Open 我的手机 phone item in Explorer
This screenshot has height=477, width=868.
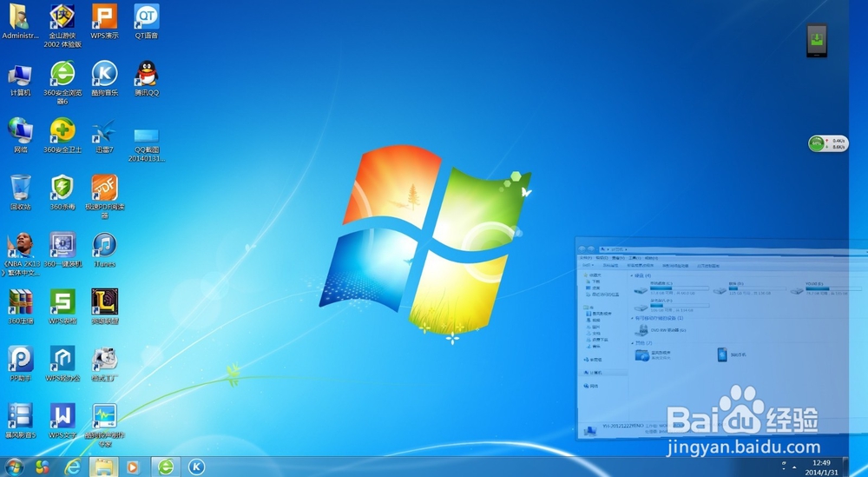pyautogui.click(x=732, y=354)
